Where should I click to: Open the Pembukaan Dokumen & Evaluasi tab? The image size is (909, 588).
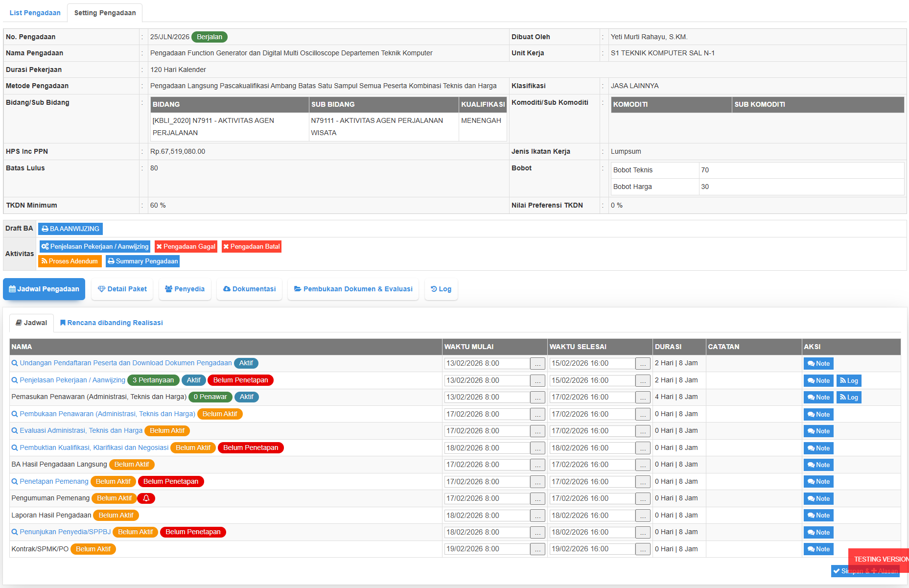coord(353,289)
